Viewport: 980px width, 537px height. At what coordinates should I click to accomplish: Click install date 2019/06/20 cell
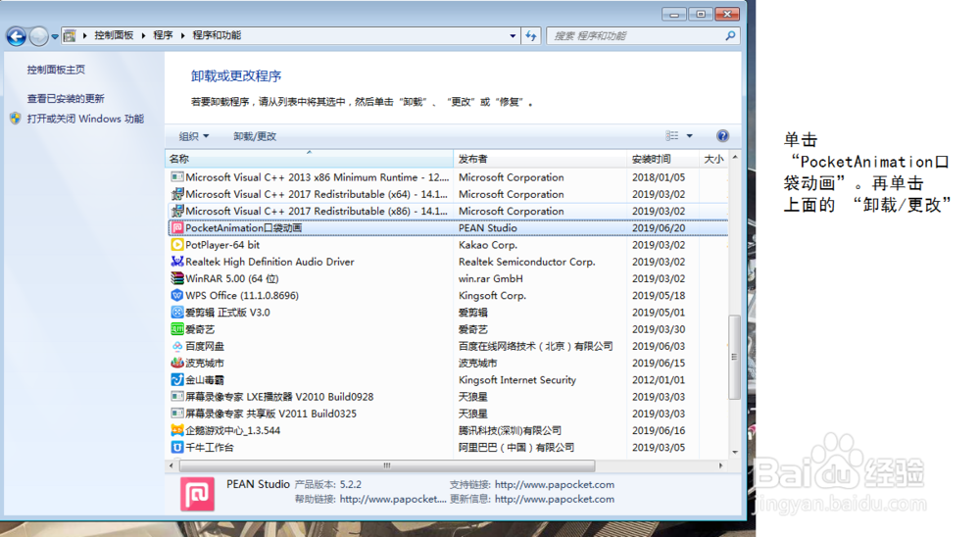(x=659, y=228)
